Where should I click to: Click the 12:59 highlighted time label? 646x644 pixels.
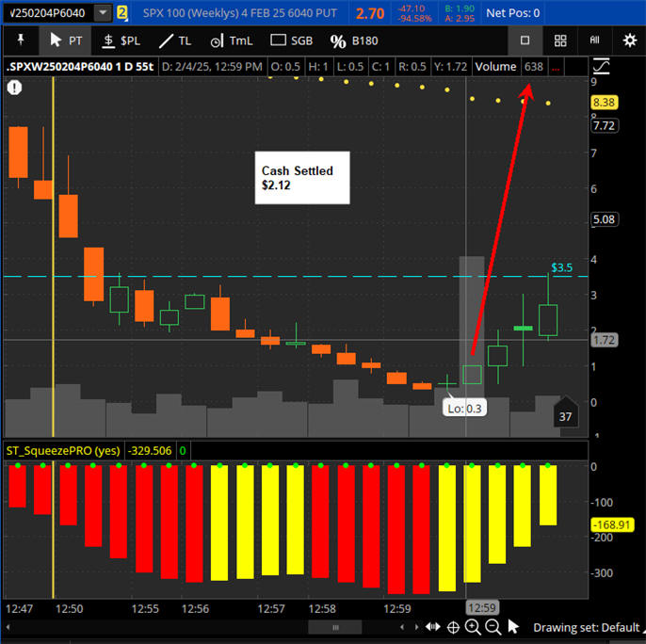482,607
